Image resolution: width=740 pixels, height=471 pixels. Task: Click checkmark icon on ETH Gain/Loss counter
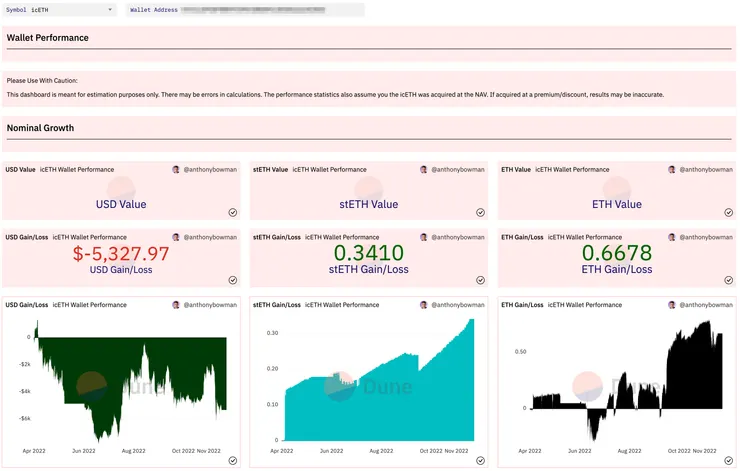click(729, 280)
